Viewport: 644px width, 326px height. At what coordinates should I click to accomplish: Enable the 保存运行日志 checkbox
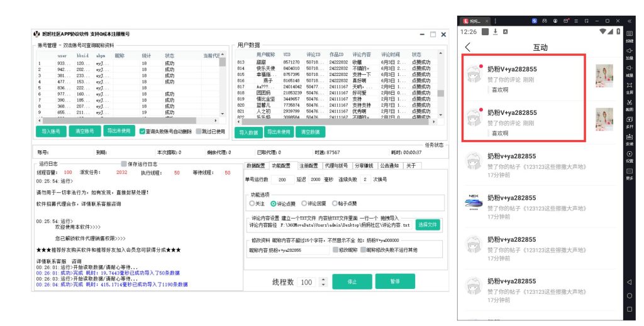124,164
